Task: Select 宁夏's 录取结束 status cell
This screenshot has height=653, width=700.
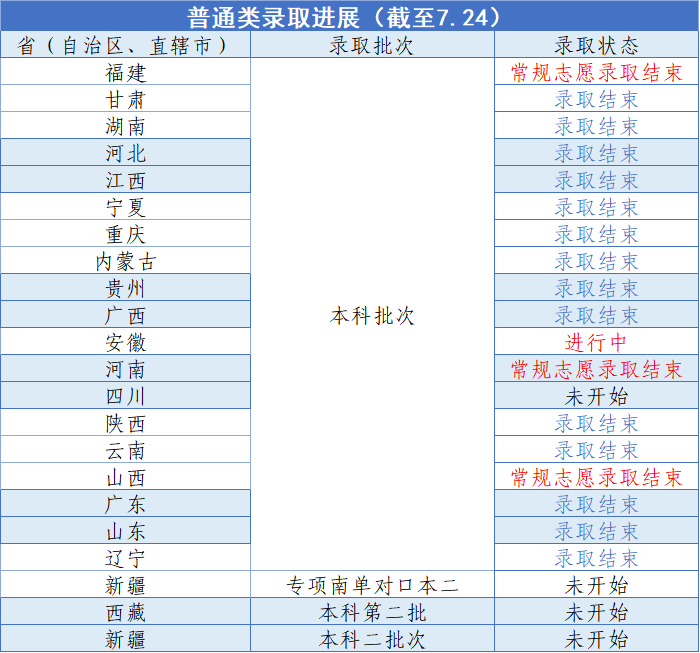Action: tap(596, 207)
